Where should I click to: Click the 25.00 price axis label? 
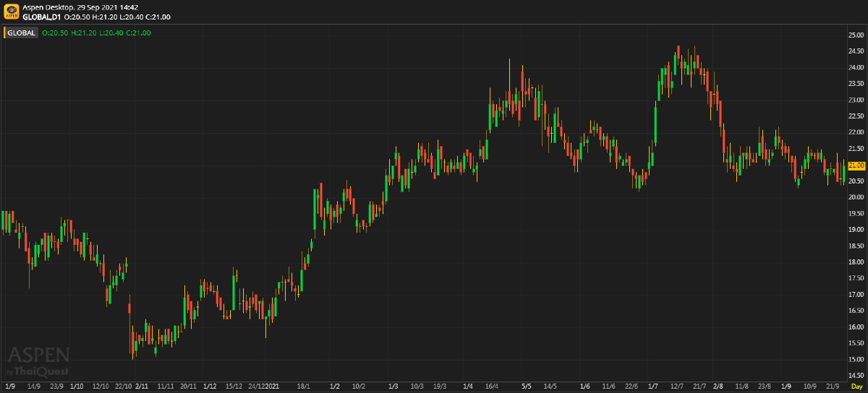(856, 35)
